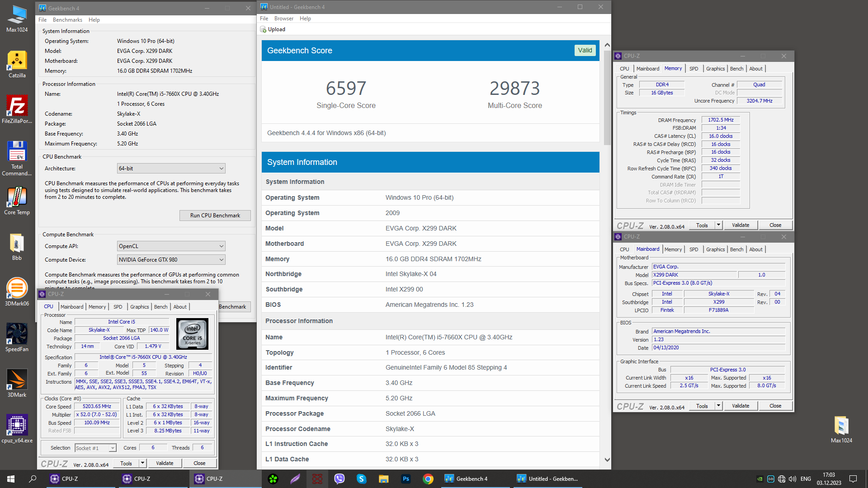Click Close button in Memory CPU-Z window

pyautogui.click(x=775, y=225)
